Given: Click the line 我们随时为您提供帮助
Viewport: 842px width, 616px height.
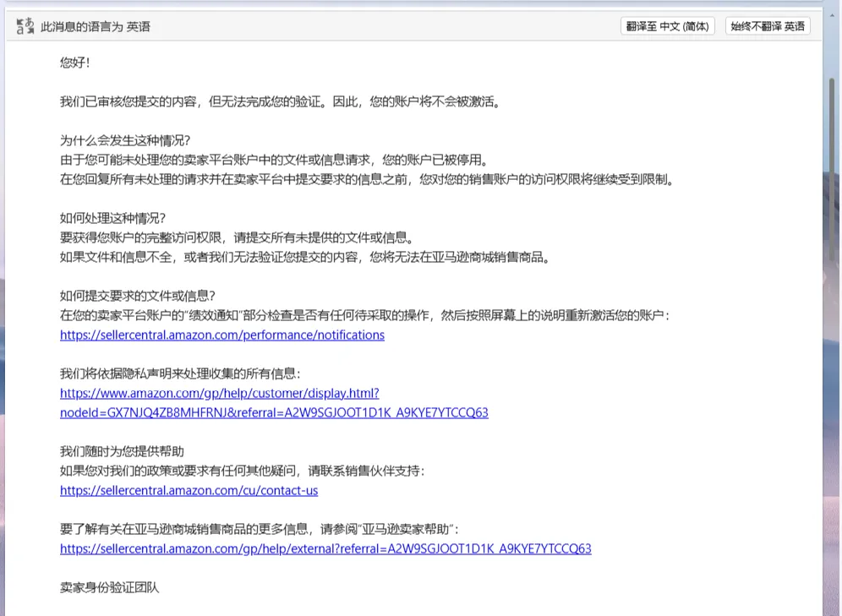Looking at the screenshot, I should 122,451.
